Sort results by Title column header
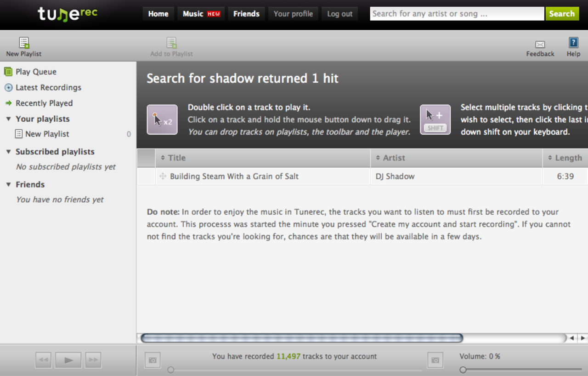 pos(176,158)
